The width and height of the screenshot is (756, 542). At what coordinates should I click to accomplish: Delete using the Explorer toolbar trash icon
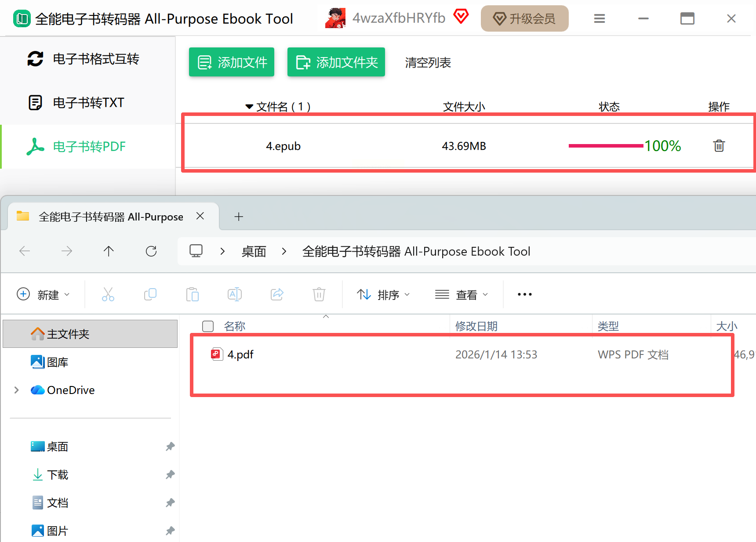pos(319,294)
